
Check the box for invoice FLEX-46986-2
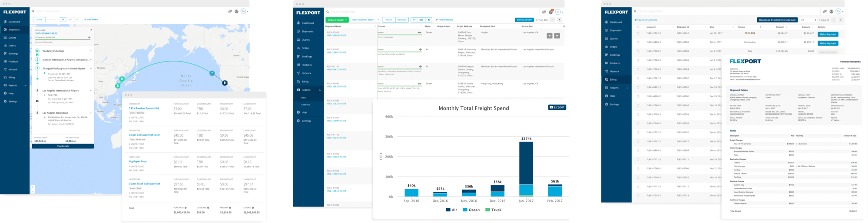(638, 43)
